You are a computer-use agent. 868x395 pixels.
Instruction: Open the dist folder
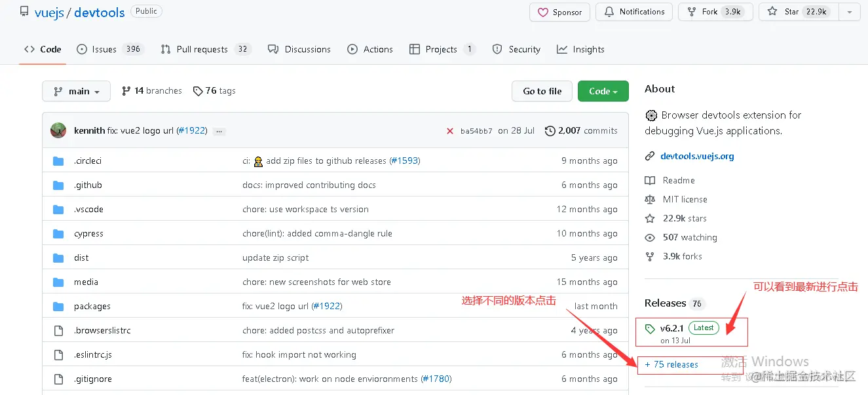tap(81, 257)
